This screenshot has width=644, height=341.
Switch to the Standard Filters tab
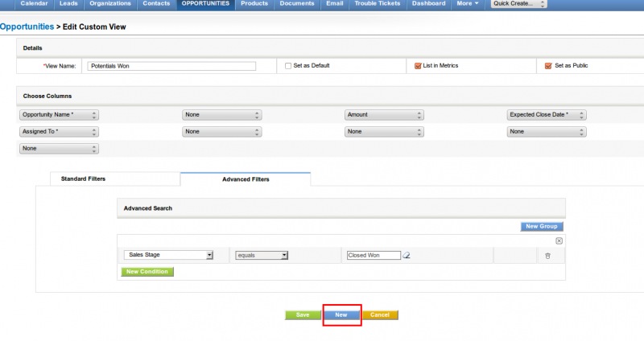[83, 179]
